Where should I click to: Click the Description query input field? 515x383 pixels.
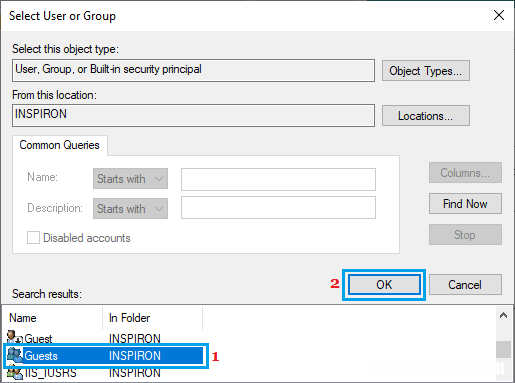pyautogui.click(x=278, y=207)
